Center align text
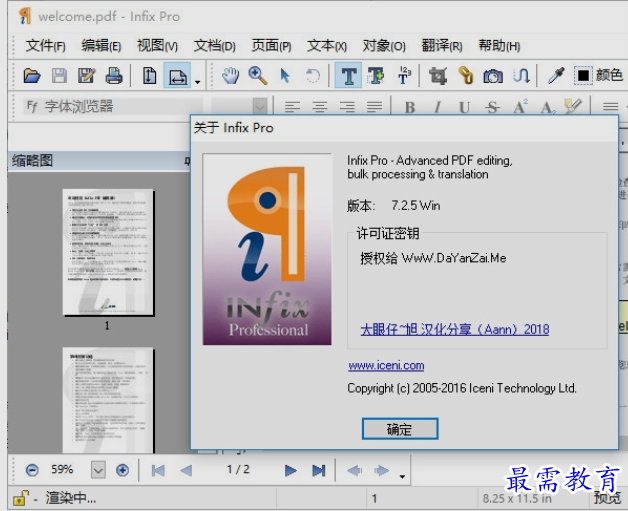Viewport: 628px width, 511px height. (320, 107)
